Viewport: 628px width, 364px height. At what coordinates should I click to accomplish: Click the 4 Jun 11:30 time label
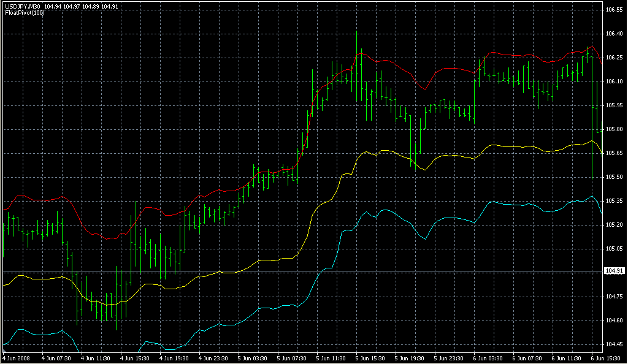tap(96, 357)
